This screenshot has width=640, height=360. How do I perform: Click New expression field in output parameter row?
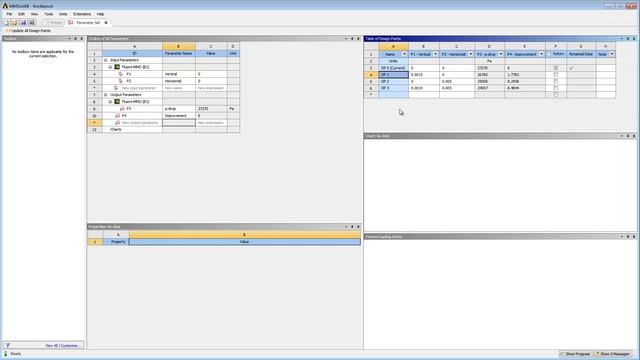211,123
